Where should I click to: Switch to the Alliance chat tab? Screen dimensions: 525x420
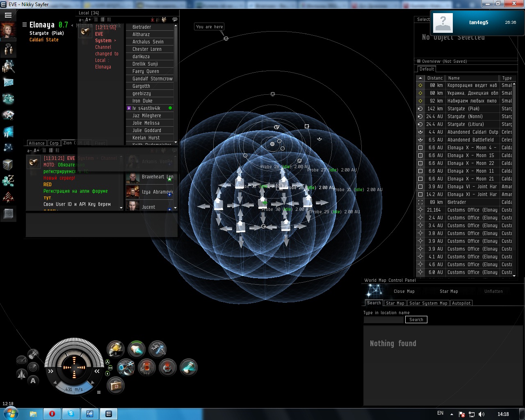(x=37, y=143)
